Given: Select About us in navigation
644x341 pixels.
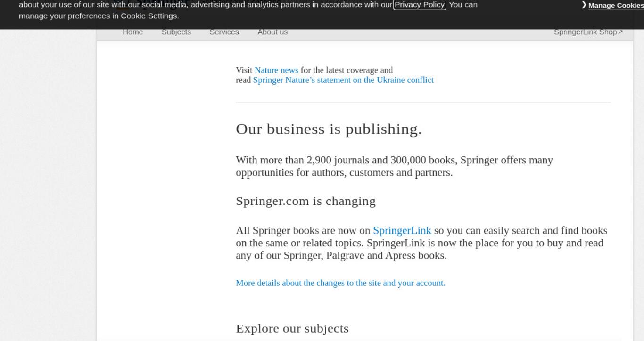Looking at the screenshot, I should tap(272, 32).
